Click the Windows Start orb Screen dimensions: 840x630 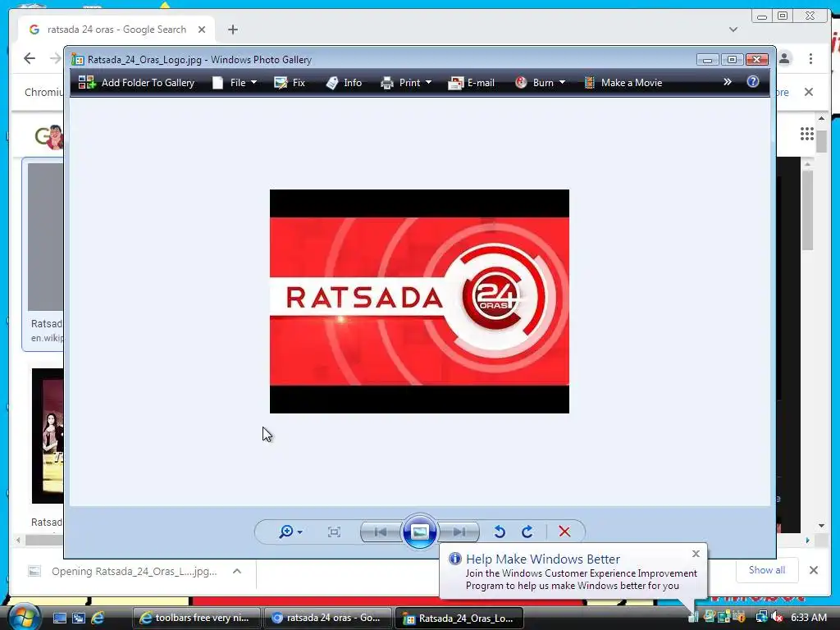(24, 617)
